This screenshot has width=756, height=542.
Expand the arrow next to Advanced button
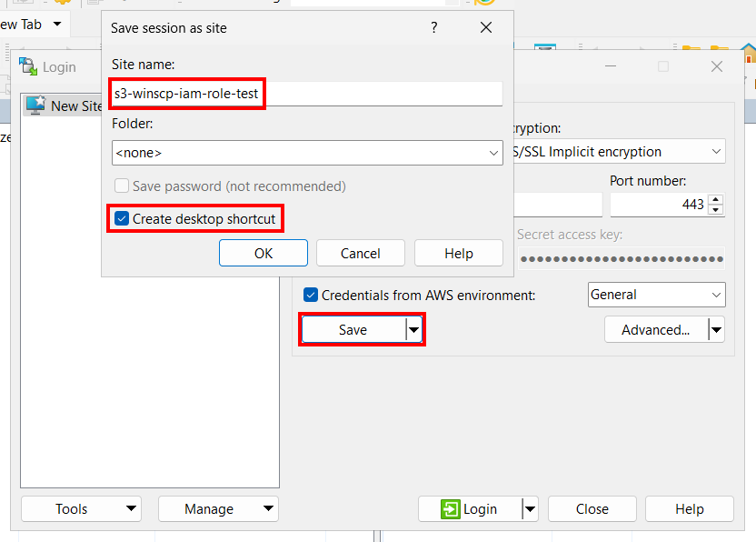click(716, 329)
